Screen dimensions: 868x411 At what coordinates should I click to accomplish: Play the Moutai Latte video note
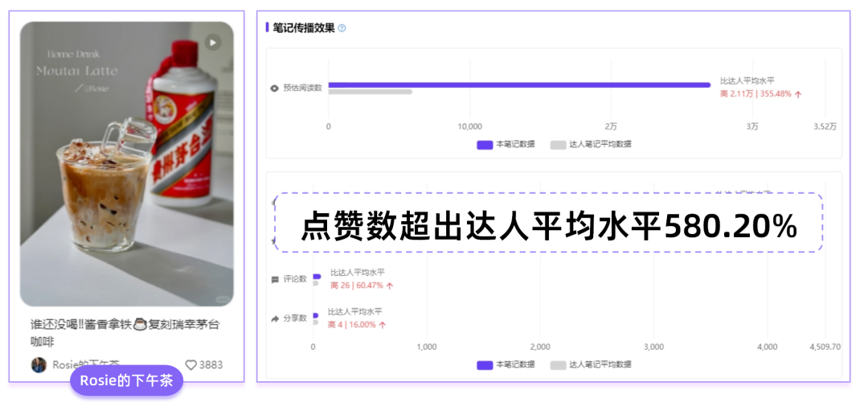coord(212,42)
